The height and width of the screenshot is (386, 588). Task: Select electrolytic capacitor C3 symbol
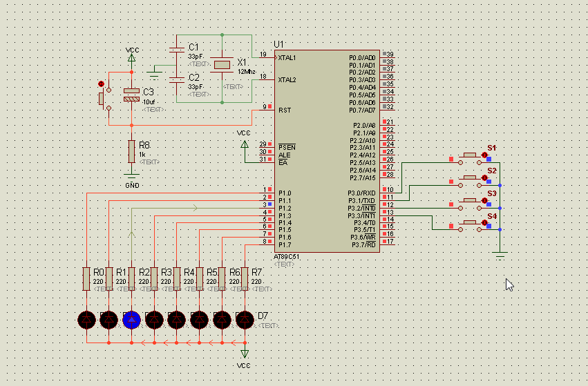[x=131, y=95]
